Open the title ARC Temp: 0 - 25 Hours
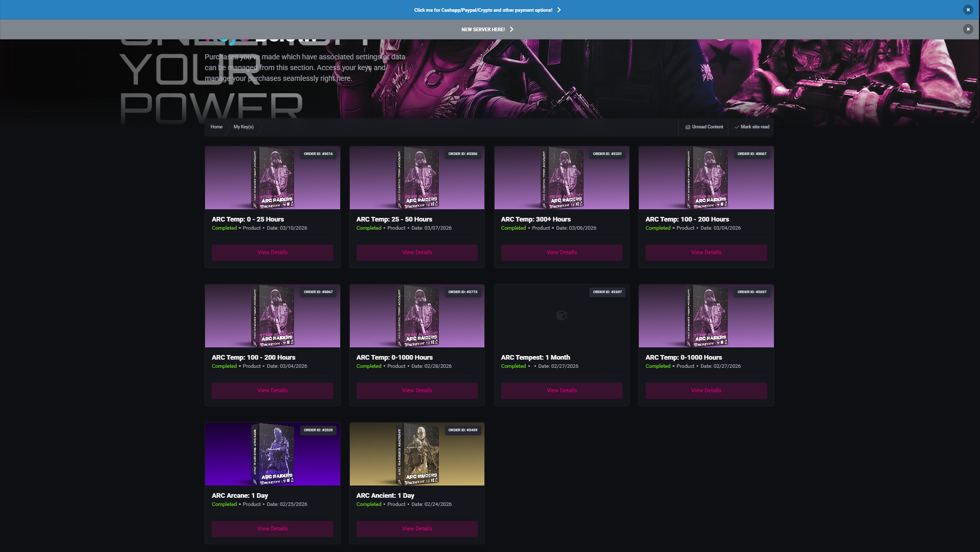Viewport: 980px width, 552px height. (x=248, y=219)
